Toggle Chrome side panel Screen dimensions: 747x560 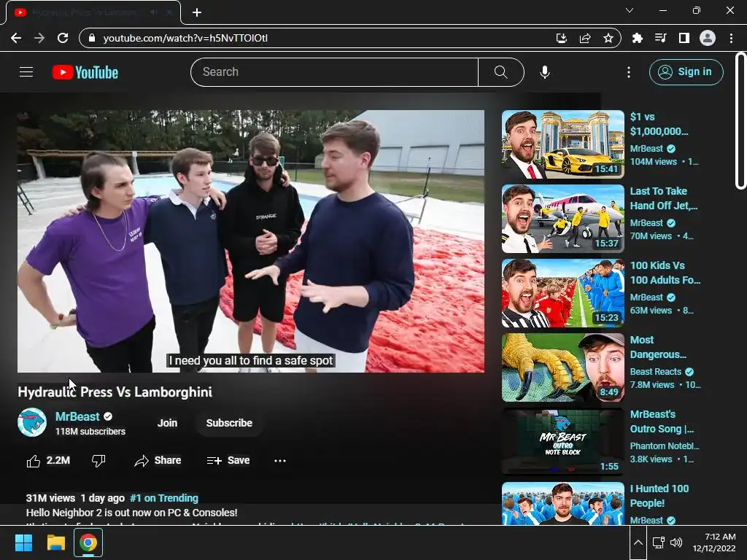pos(684,38)
